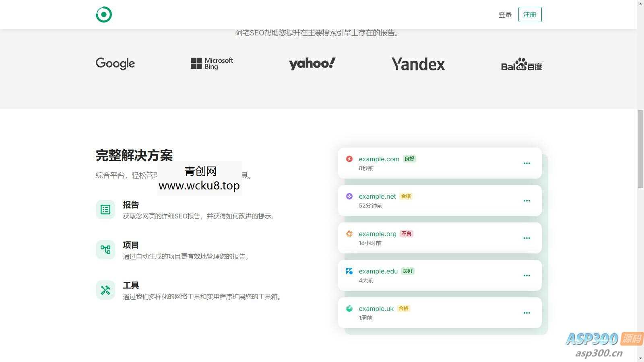The width and height of the screenshot is (644, 362).
Task: Select the 报告 (reports) icon
Action: coord(105,210)
